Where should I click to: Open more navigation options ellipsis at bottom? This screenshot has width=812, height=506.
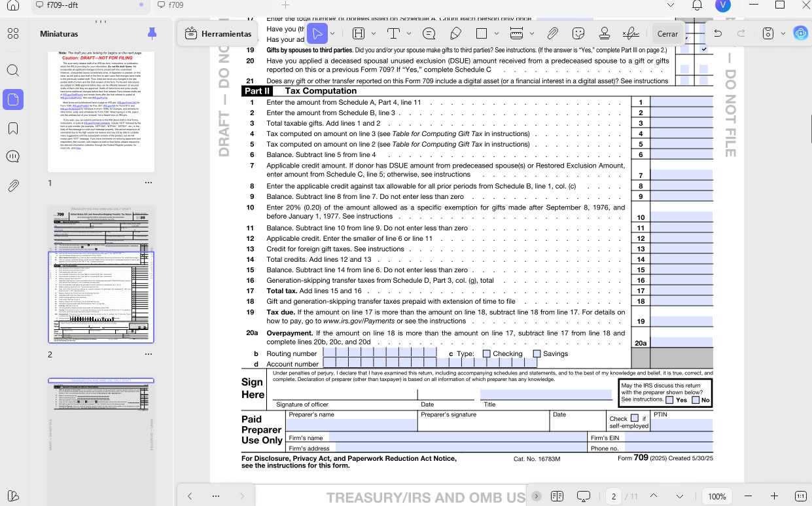pos(215,496)
